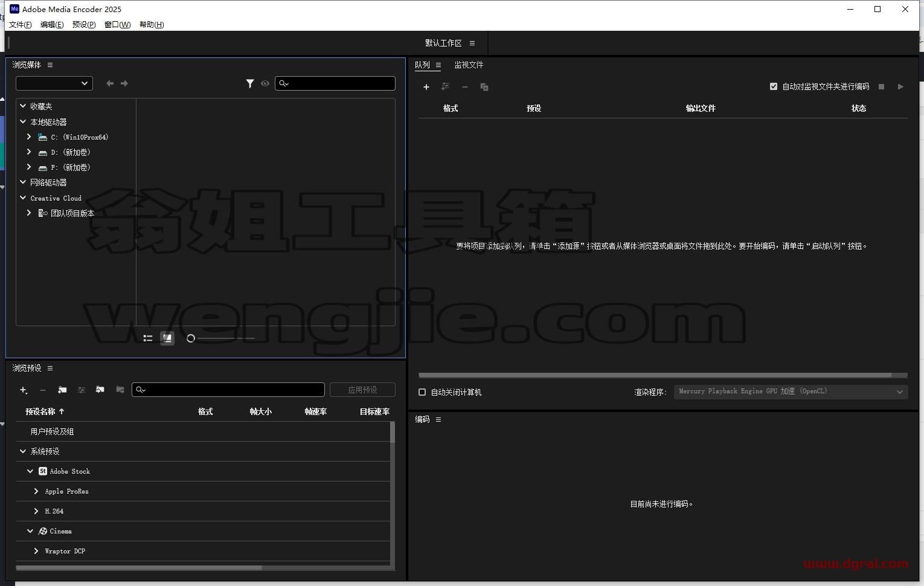Click the create new preset group folder icon
The height and width of the screenshot is (586, 924).
62,390
